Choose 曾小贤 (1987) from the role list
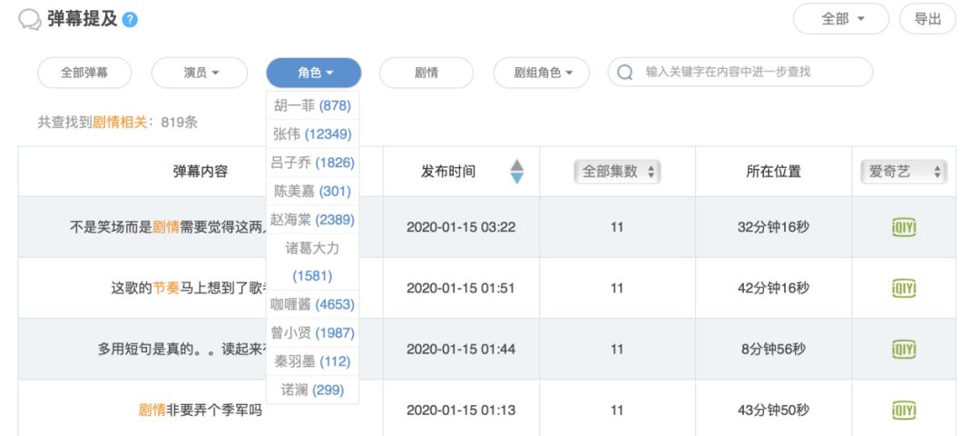980x436 pixels. [312, 332]
